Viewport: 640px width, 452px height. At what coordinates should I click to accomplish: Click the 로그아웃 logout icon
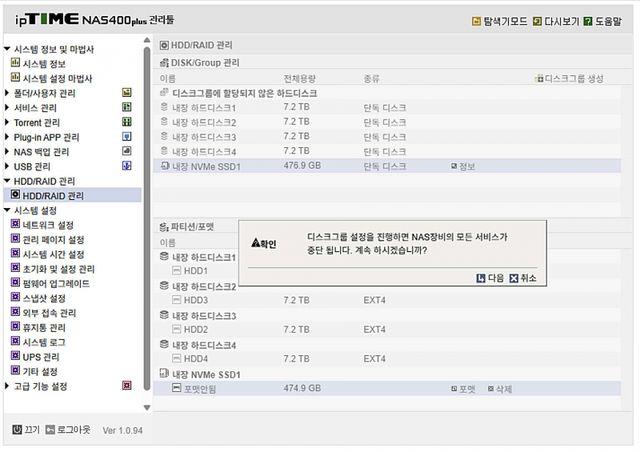point(49,430)
